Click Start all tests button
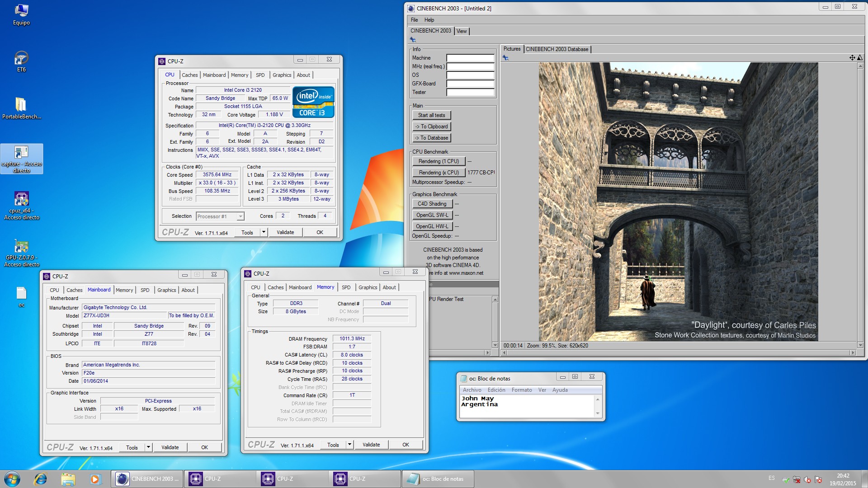The image size is (868, 488). pyautogui.click(x=432, y=115)
